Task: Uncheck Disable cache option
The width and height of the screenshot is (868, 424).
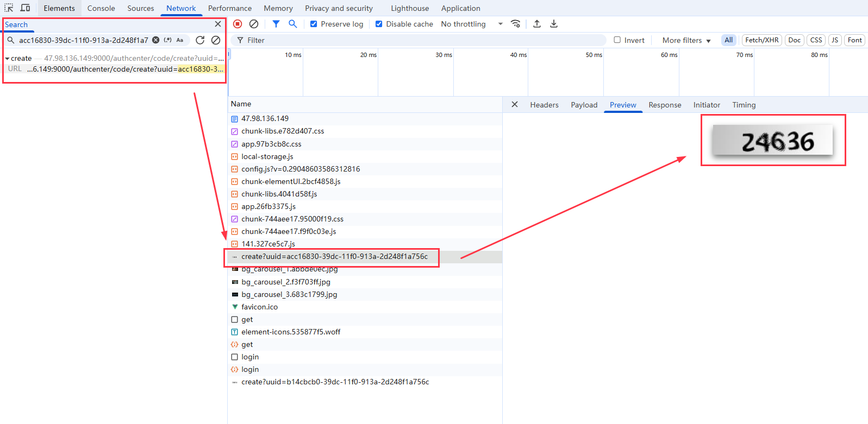Action: click(379, 24)
